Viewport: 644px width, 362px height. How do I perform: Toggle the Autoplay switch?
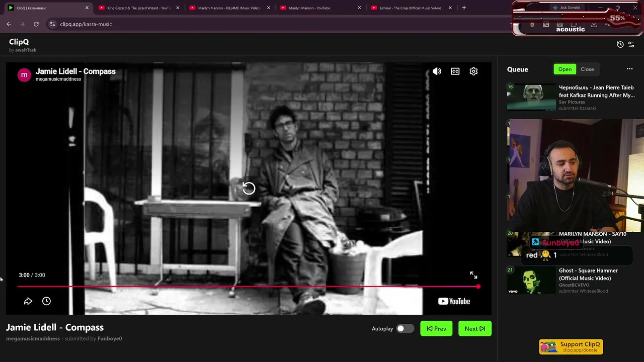pos(405,329)
